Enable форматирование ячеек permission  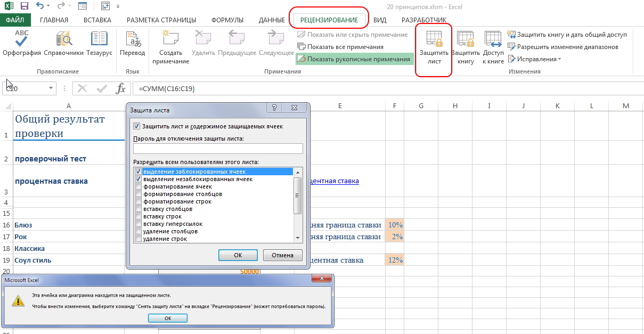[138, 186]
